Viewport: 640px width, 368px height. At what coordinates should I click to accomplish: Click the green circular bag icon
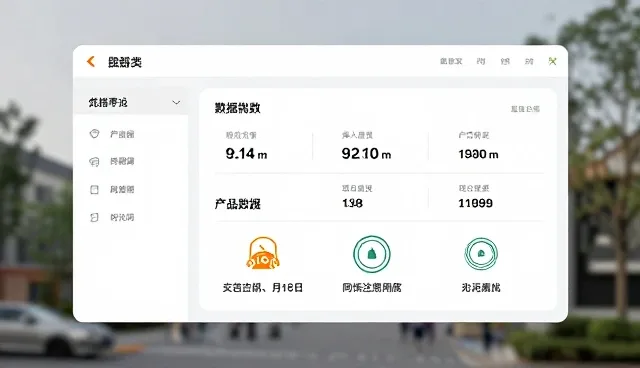[371, 254]
